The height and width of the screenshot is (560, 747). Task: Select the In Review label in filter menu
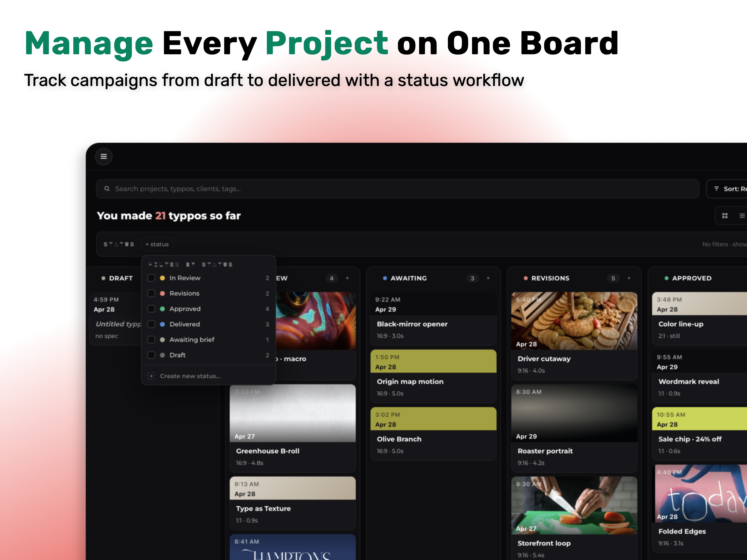(x=185, y=278)
